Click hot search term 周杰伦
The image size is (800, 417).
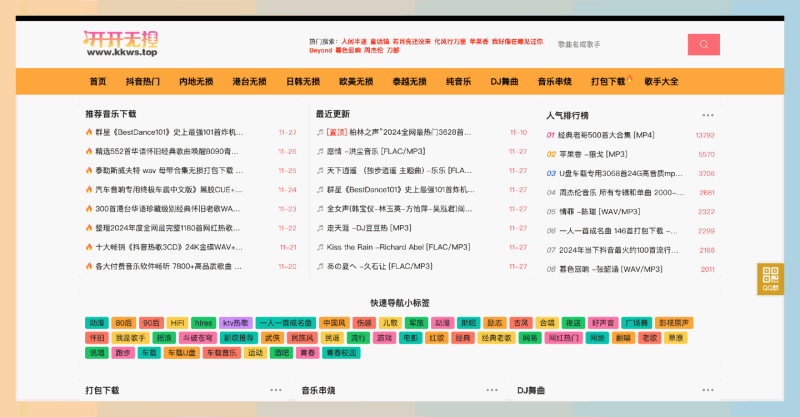373,51
